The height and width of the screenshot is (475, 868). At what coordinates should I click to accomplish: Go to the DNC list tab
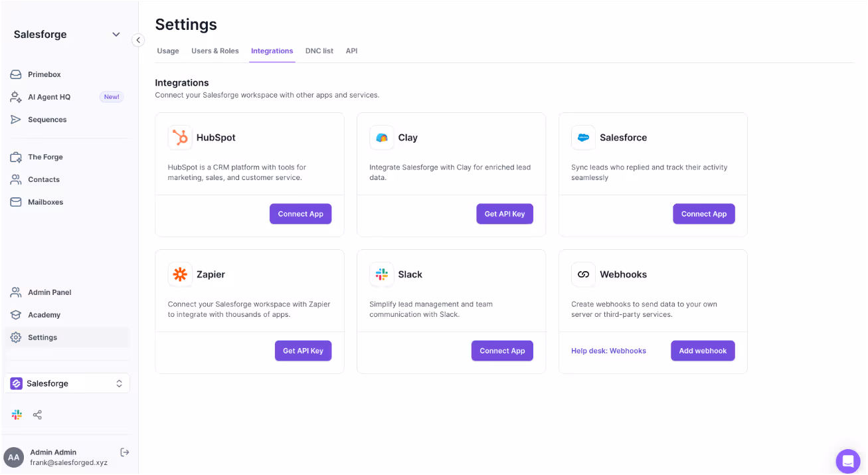point(319,50)
